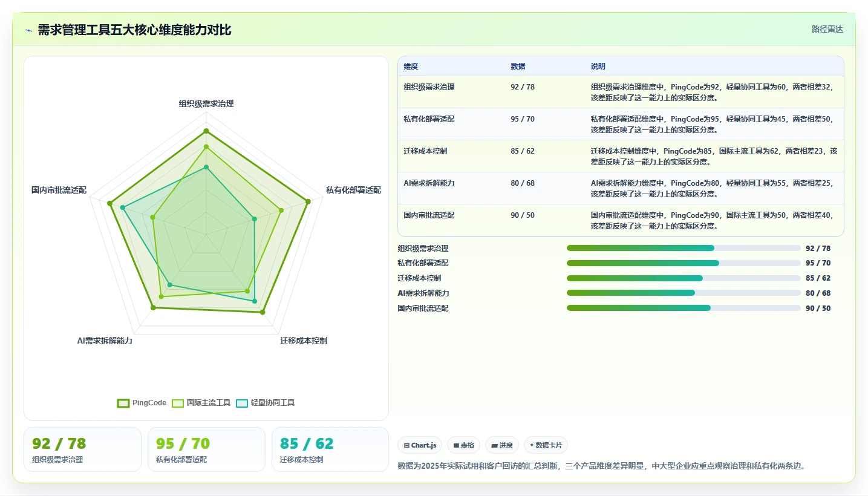The height and width of the screenshot is (496, 868).
Task: Click PingCode's data point on the 迁移成本控制 axis
Action: (263, 312)
